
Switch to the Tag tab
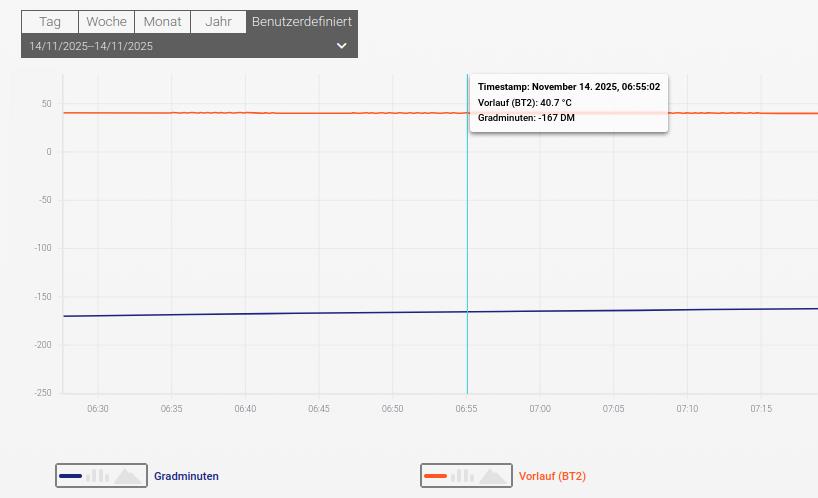click(50, 22)
